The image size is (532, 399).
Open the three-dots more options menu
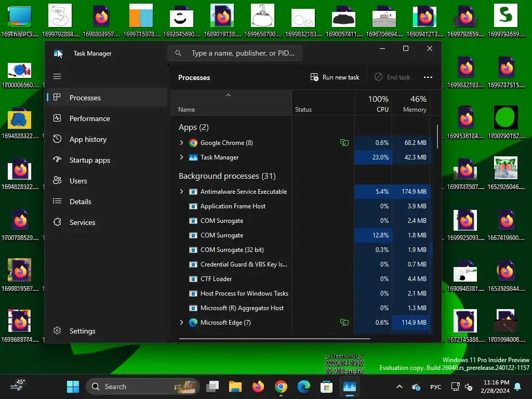coord(428,77)
